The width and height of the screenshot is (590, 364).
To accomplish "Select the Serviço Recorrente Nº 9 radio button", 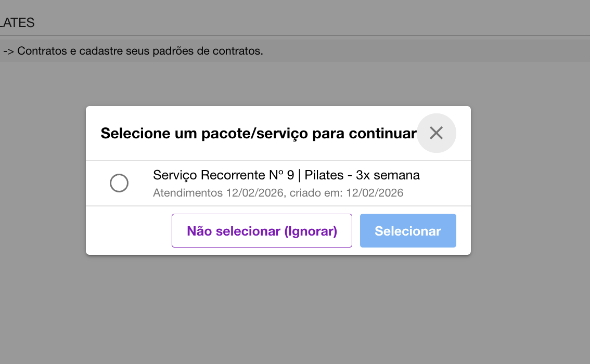I will coord(119,183).
